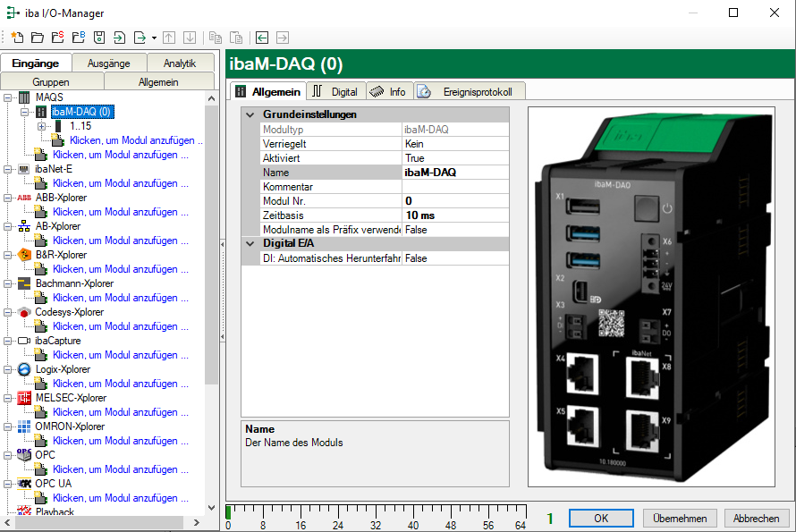Image resolution: width=796 pixels, height=532 pixels.
Task: Switch to the Ausgänge tab
Action: coord(108,63)
